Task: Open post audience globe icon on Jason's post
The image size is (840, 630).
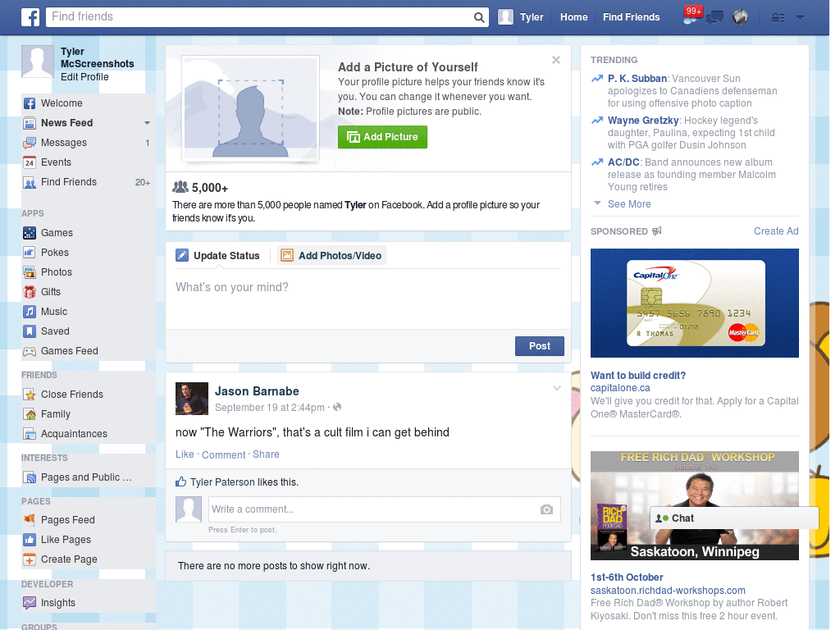Action: [x=337, y=407]
